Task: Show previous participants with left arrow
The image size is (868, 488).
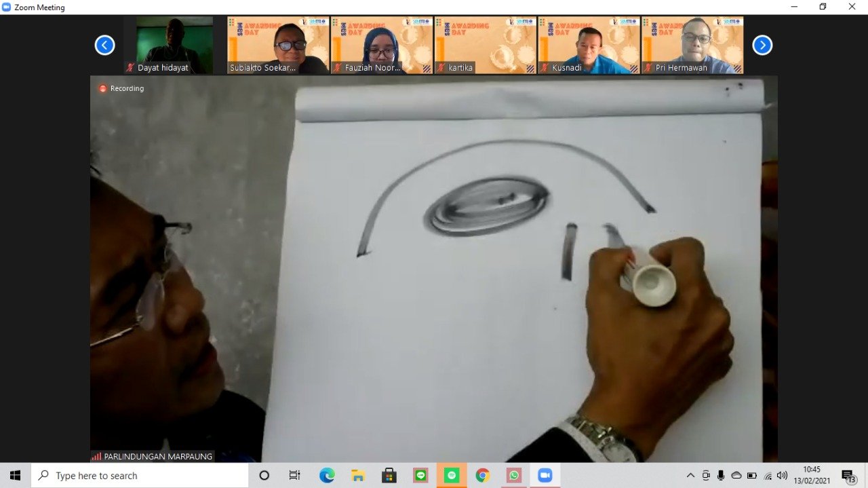Action: [104, 45]
